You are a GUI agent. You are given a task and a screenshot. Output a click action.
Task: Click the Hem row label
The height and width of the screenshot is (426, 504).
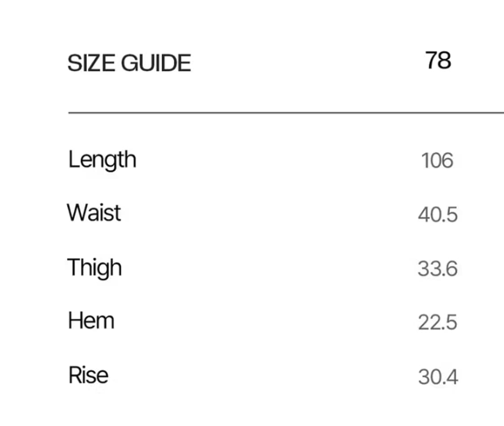(x=91, y=321)
